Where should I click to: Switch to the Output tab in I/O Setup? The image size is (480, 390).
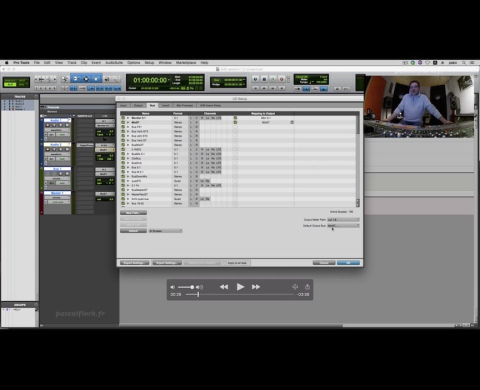[x=138, y=105]
